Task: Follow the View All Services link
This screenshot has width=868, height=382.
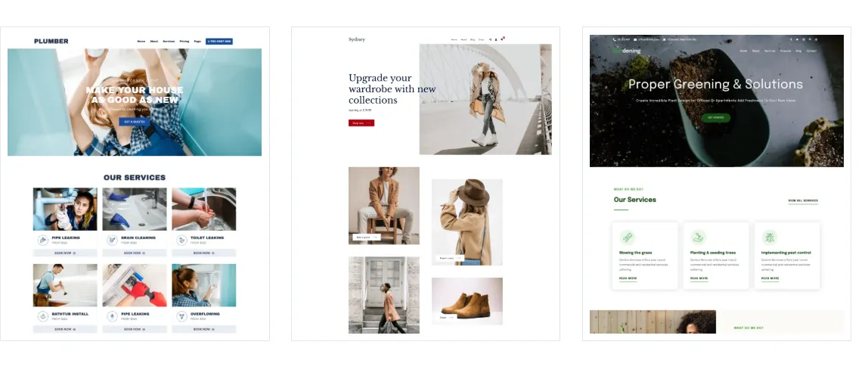Action: pyautogui.click(x=802, y=201)
